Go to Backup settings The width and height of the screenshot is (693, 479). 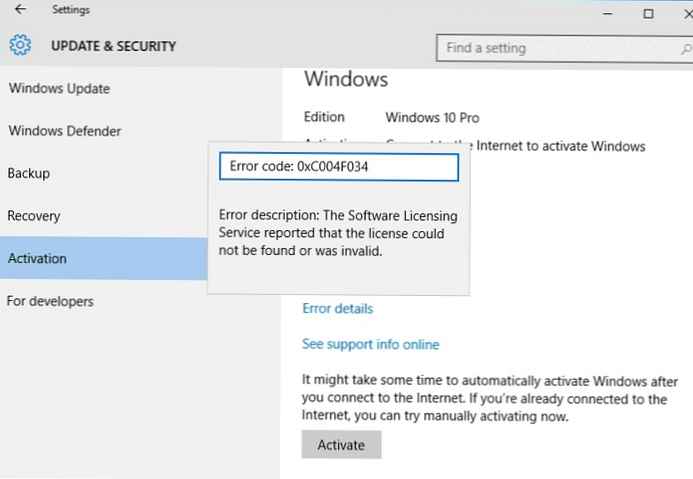tap(29, 173)
